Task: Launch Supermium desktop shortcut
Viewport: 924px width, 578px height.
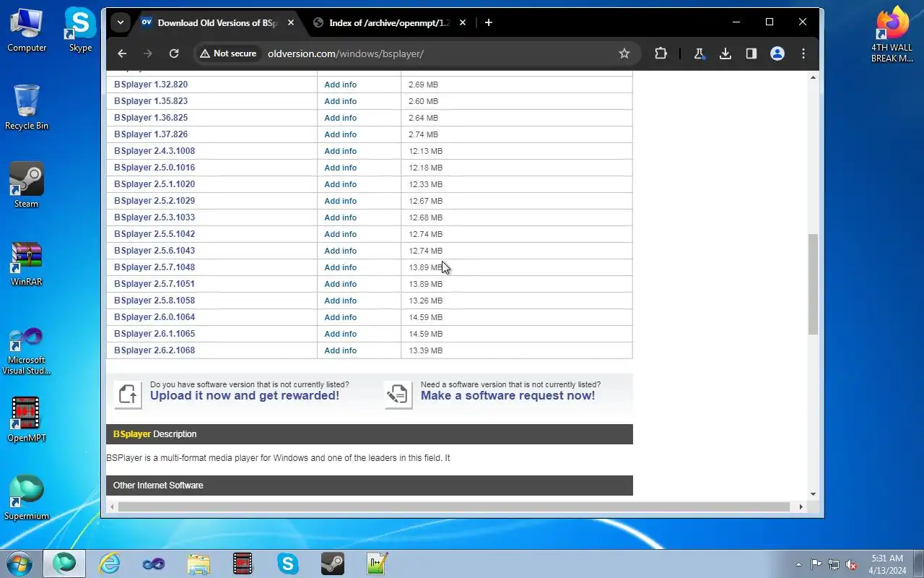Action: tap(27, 498)
